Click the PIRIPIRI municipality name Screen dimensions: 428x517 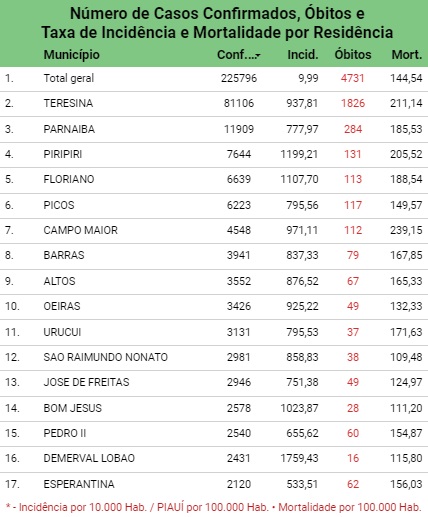tap(63, 154)
